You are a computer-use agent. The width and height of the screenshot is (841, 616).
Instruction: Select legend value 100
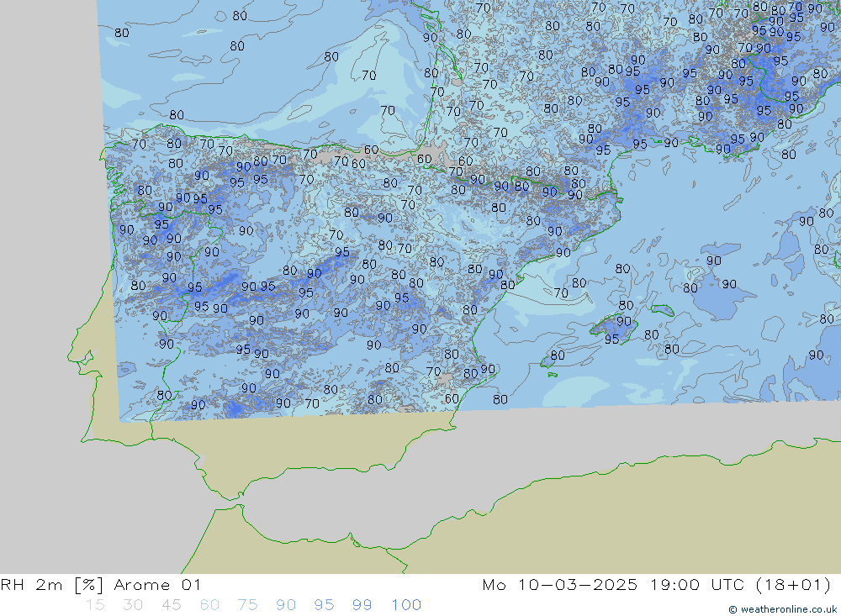406,605
